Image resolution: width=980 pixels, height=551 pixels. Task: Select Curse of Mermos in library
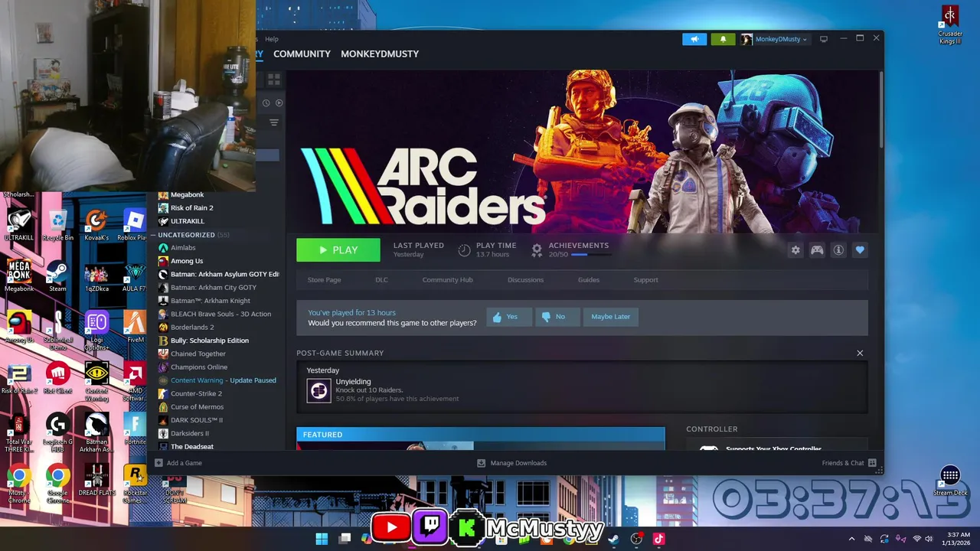coord(197,407)
